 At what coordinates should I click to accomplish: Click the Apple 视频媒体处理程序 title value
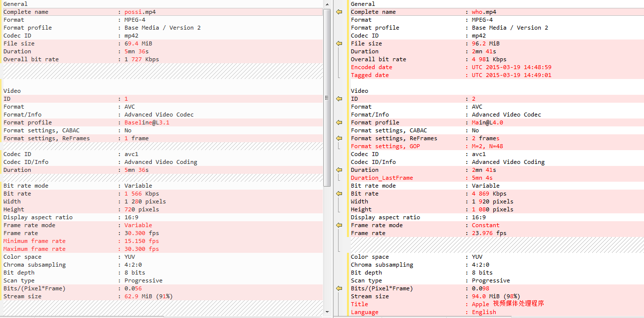tap(508, 304)
